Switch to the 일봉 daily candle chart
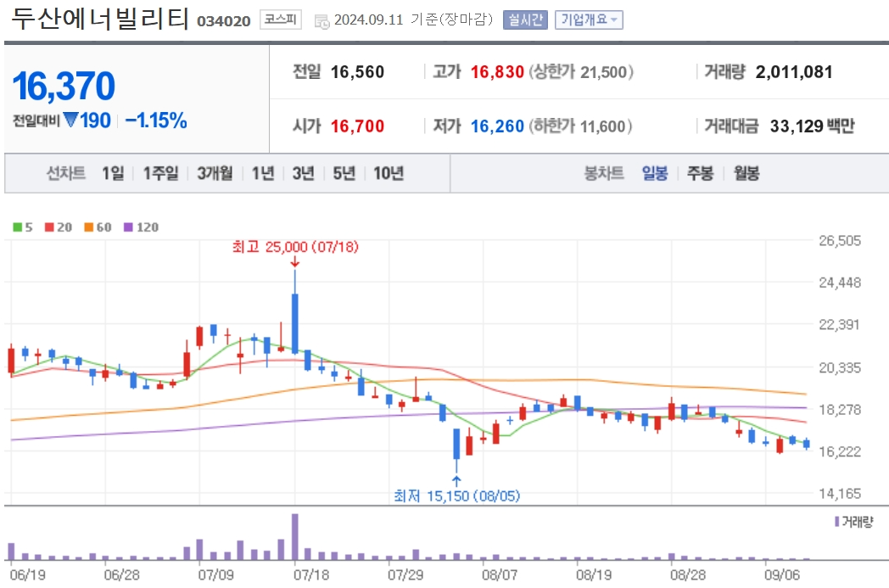 655,173
